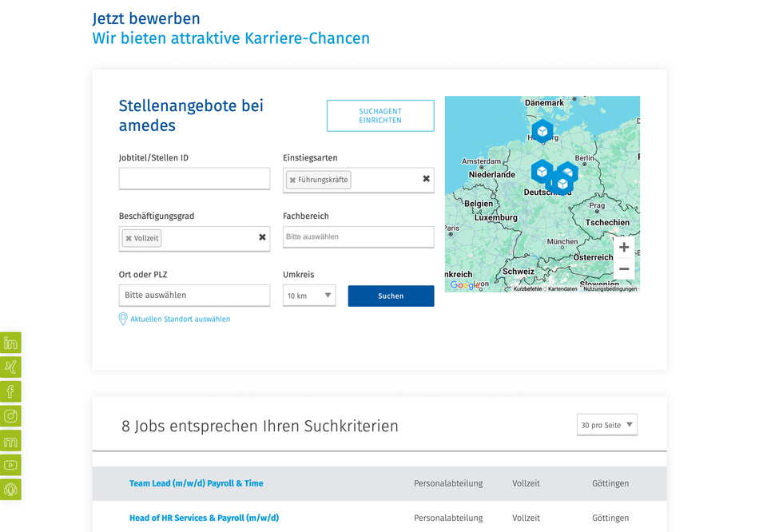759x532 pixels.
Task: Click '8 Jobs entsprechen Ihren Suchkriterien' heading
Action: coord(260,426)
